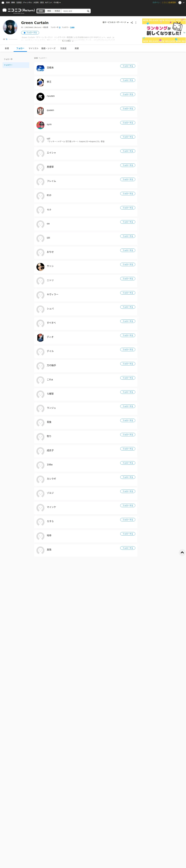Toggle follow for user queen

click(x=128, y=108)
